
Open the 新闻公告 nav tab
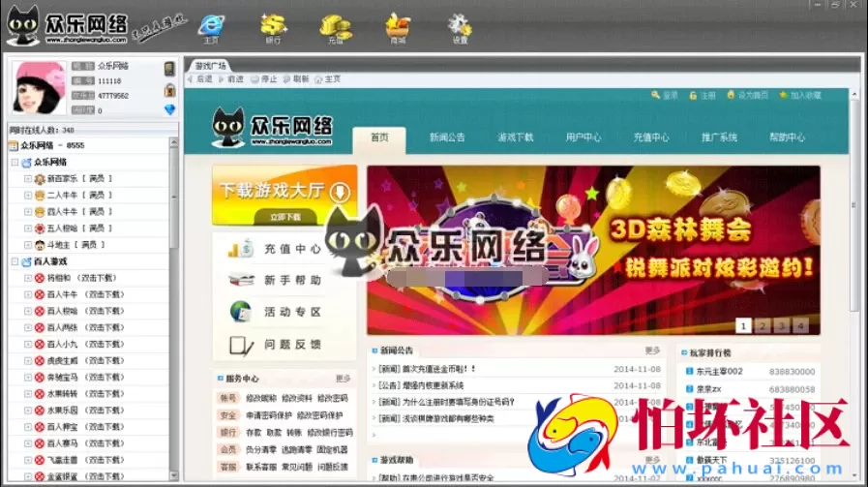447,137
